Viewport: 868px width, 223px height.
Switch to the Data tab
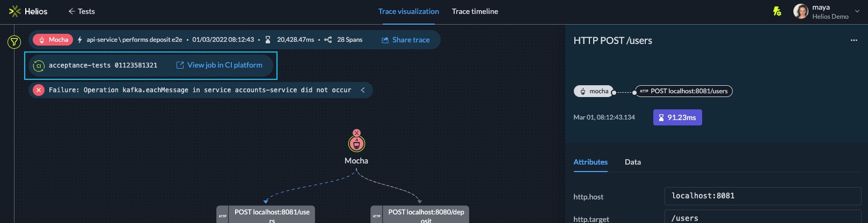tap(633, 162)
